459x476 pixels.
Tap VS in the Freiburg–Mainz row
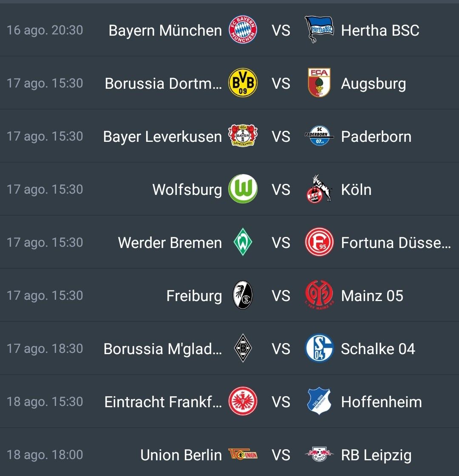click(281, 296)
